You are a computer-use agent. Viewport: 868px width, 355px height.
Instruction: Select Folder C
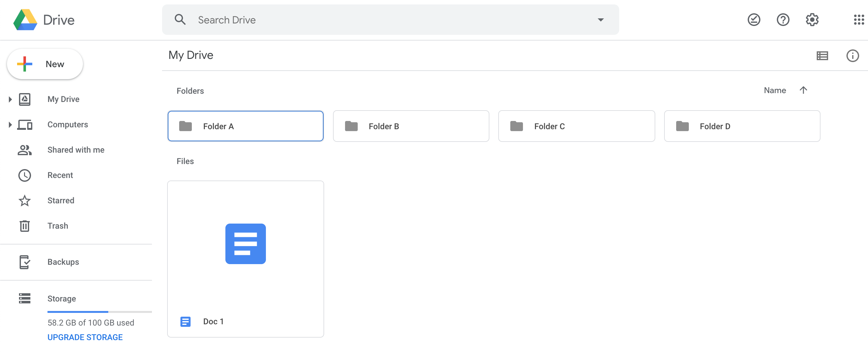576,126
